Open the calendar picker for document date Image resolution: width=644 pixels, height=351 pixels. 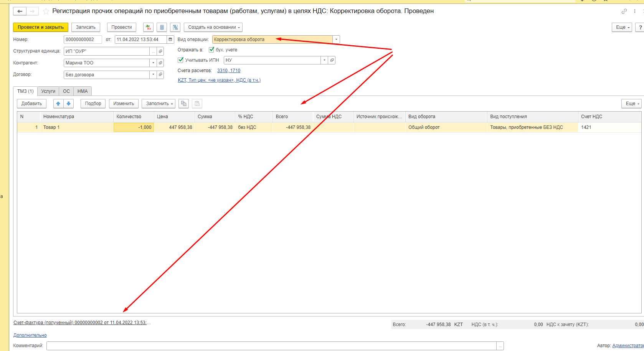tap(170, 40)
